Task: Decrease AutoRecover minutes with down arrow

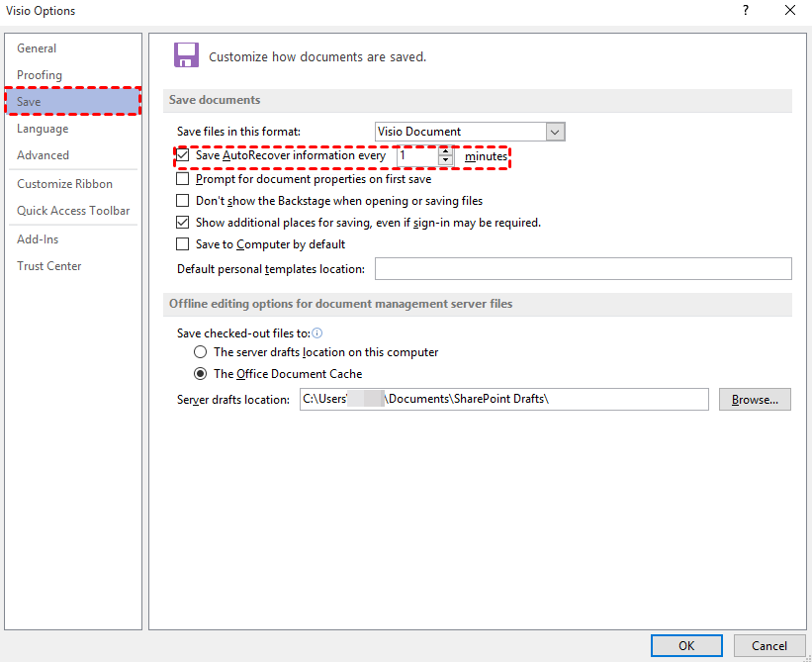Action: tap(445, 160)
